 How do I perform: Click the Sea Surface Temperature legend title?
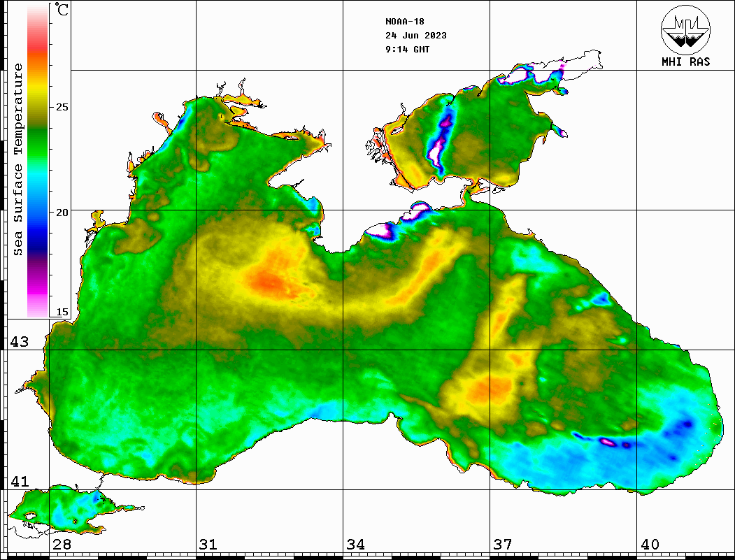coord(17,159)
